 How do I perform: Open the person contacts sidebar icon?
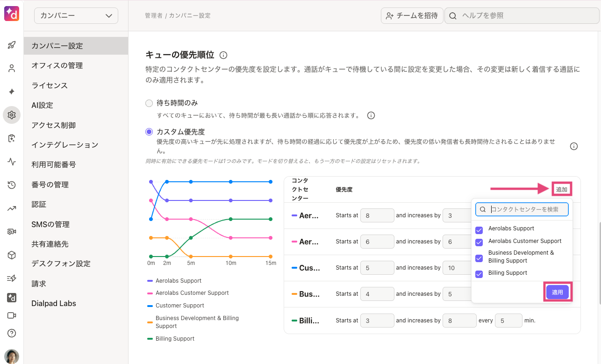[12, 68]
